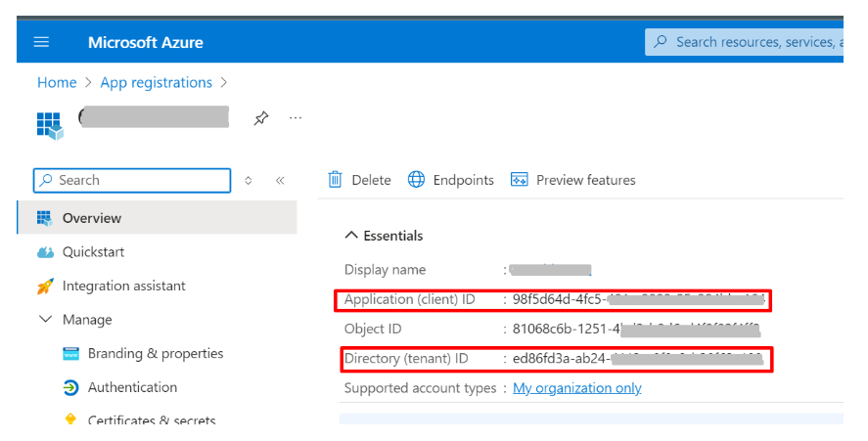The width and height of the screenshot is (868, 441).
Task: Open the ellipsis more options menu
Action: click(x=296, y=118)
